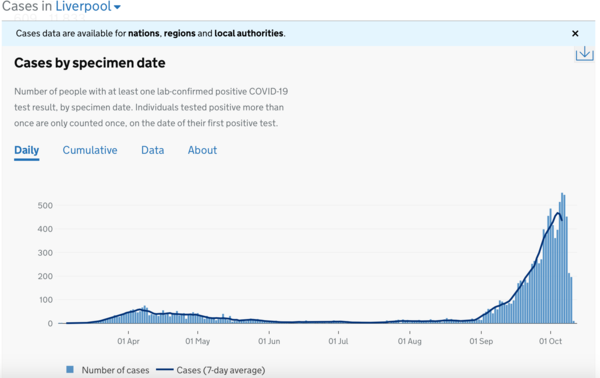Click the tallest bar in October peak

pyautogui.click(x=562, y=258)
